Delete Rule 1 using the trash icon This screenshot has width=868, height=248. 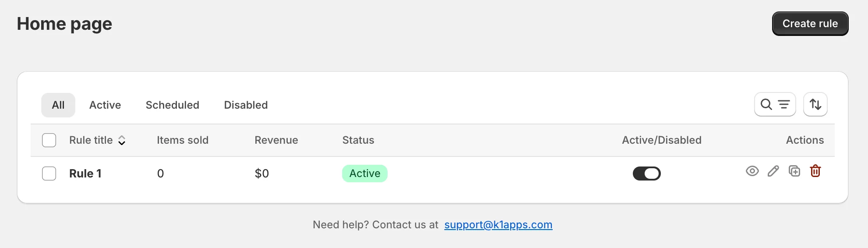point(815,171)
